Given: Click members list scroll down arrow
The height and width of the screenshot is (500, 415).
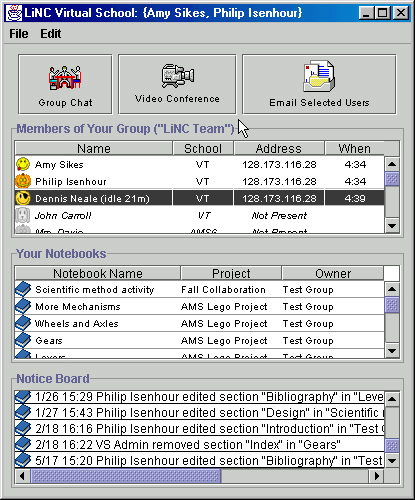Looking at the screenshot, I should click(392, 226).
